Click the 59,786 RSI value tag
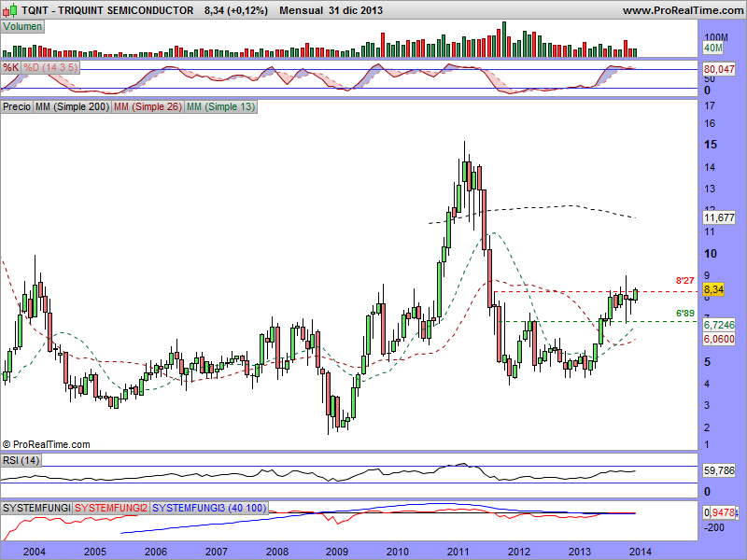 coord(719,470)
